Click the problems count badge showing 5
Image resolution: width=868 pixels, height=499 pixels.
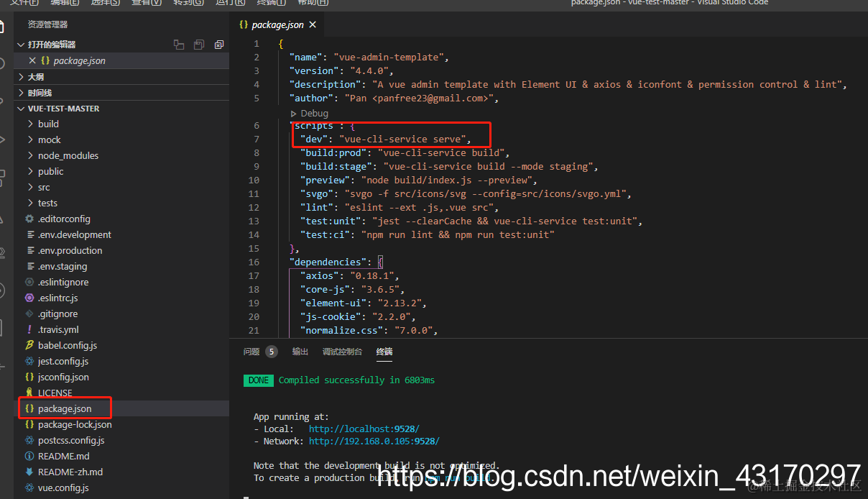pos(271,352)
